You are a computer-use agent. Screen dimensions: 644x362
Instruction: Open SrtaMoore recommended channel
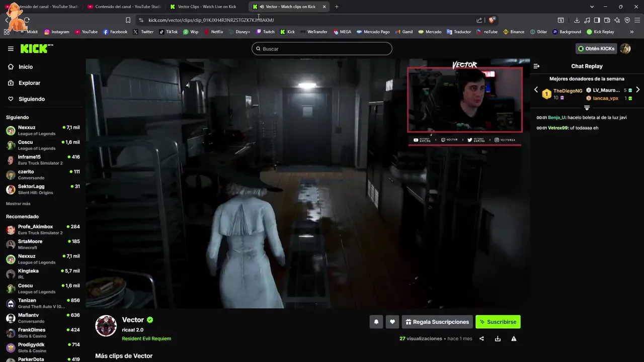click(43, 244)
